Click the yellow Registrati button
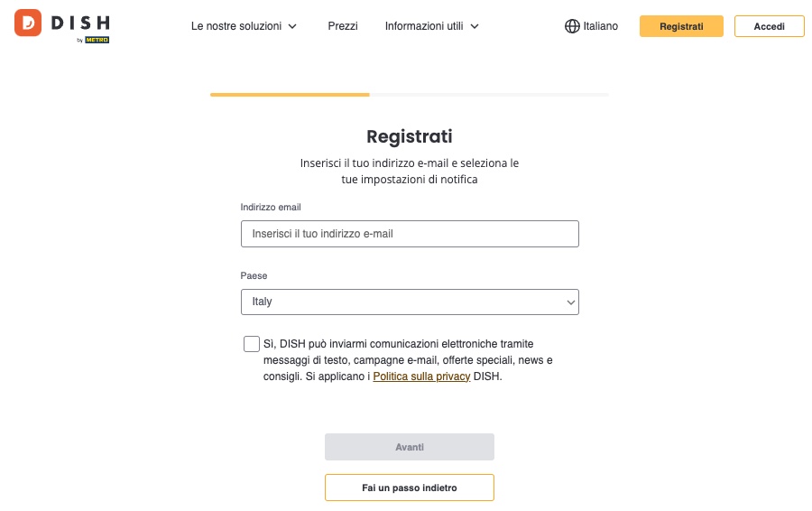The width and height of the screenshot is (812, 511). [681, 26]
